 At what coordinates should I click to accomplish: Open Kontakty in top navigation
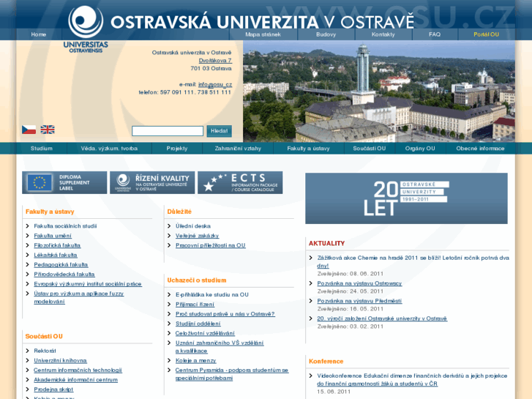pos(383,34)
